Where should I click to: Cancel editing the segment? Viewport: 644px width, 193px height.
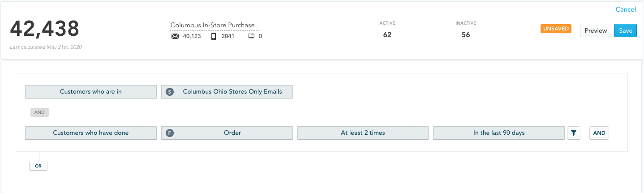(625, 9)
